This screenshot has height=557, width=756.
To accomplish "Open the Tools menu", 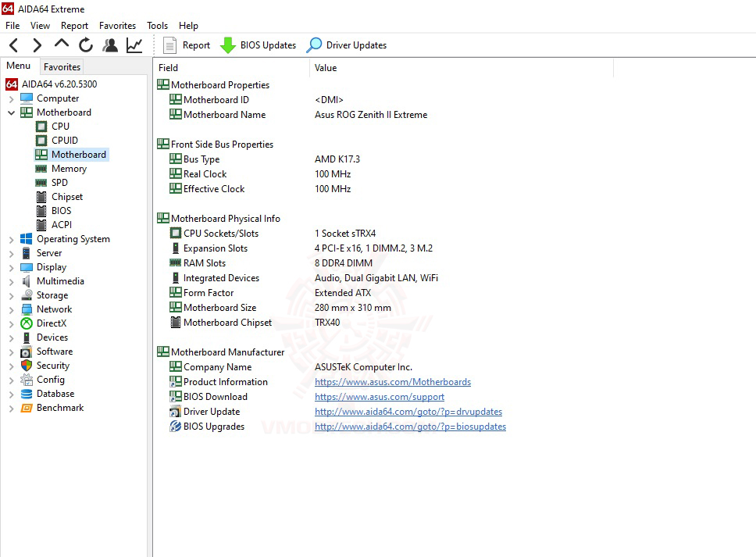I will click(157, 26).
